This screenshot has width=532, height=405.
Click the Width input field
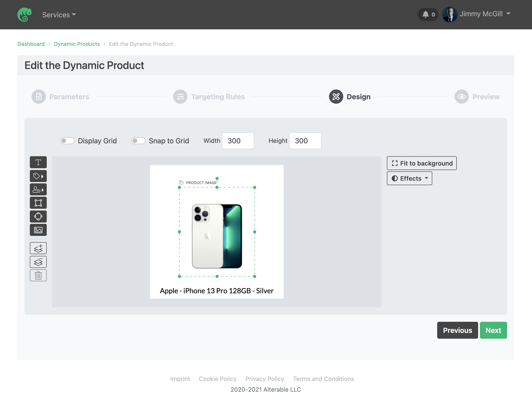(238, 141)
